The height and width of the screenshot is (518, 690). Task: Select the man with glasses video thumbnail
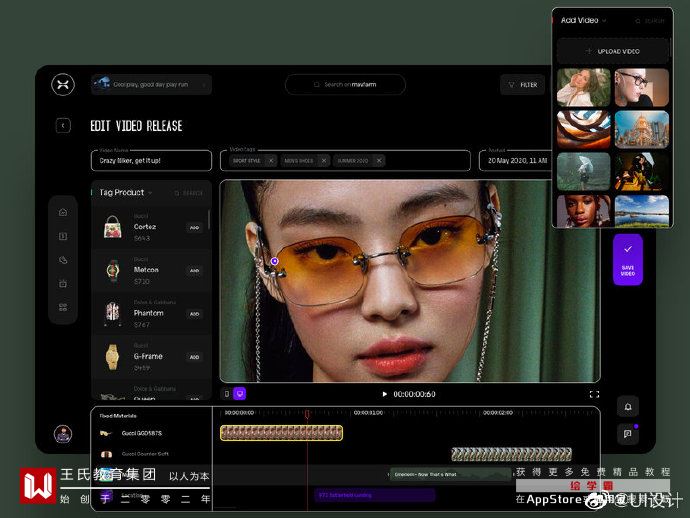(642, 87)
